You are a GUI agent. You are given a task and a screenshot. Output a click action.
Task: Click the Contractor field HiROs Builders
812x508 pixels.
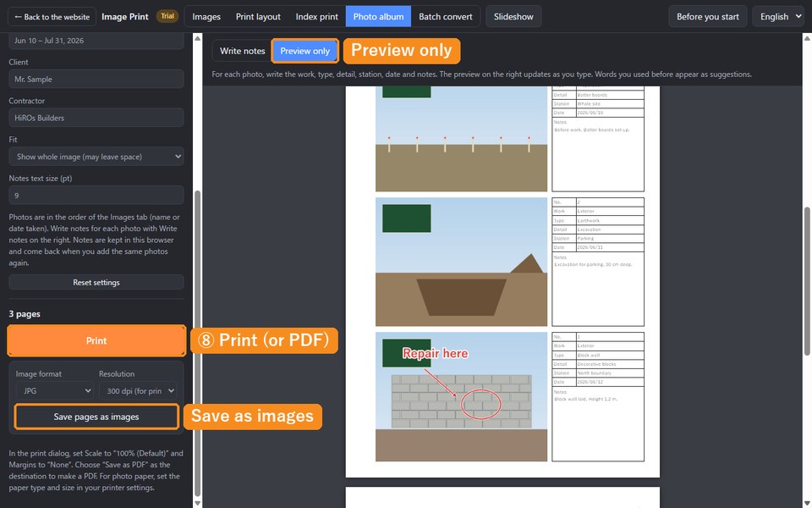point(96,118)
